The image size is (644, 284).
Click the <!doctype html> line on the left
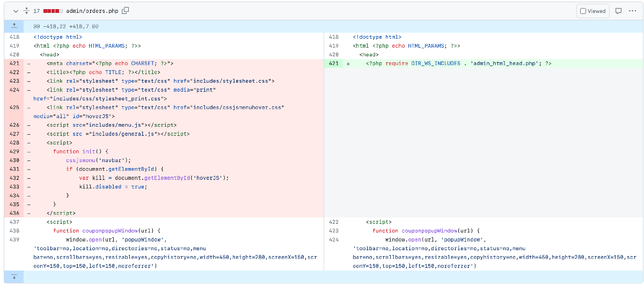click(x=57, y=37)
